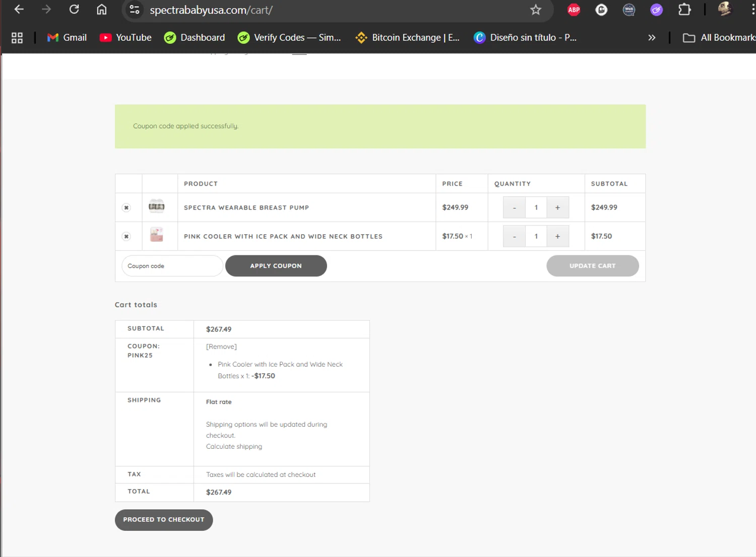
Task: Decrease quantity of Pink Cooler
Action: pos(514,236)
